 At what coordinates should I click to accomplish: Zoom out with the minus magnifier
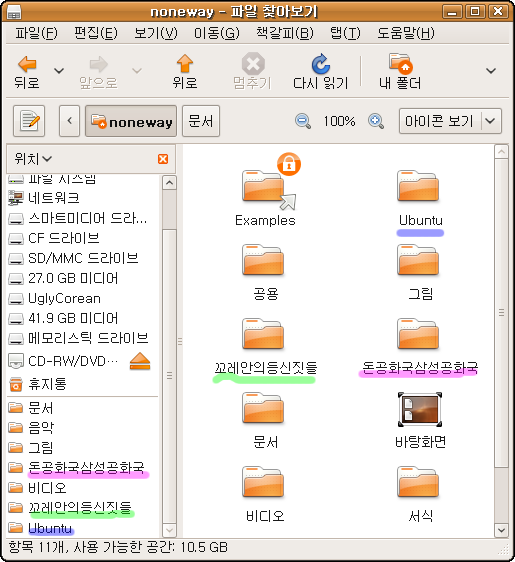303,121
